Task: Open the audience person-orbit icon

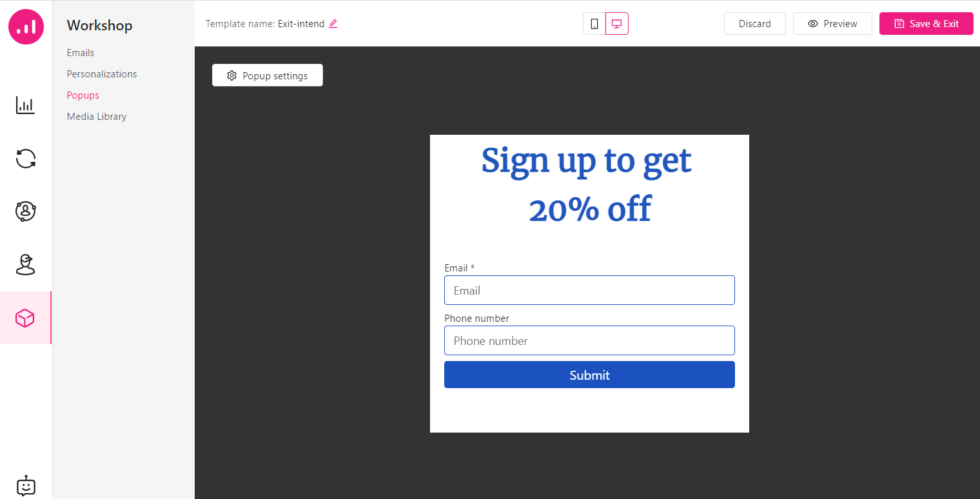Action: 26,211
